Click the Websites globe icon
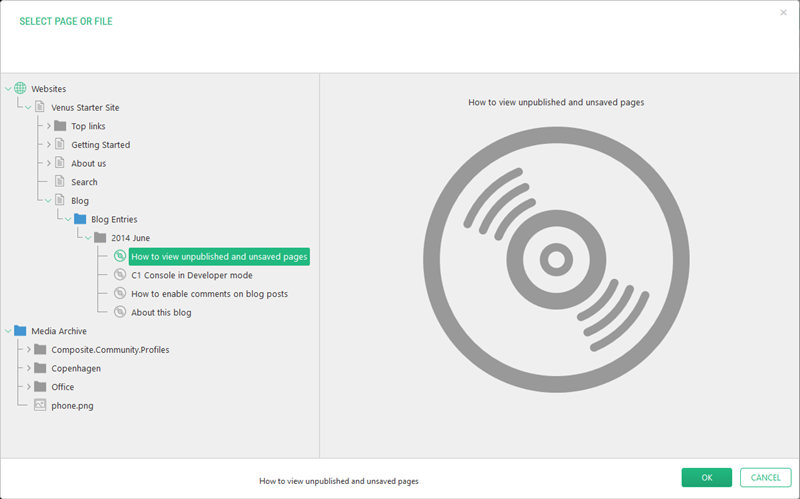 click(20, 89)
